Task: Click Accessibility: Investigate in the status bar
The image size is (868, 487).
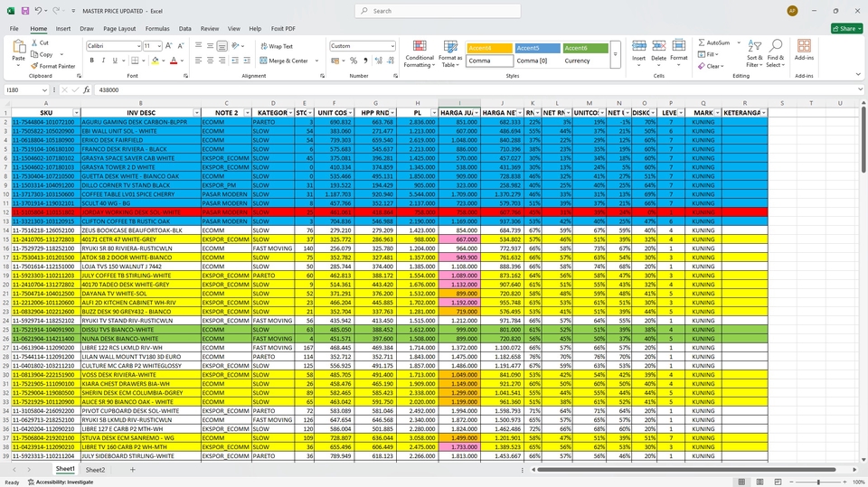Action: pyautogui.click(x=61, y=482)
